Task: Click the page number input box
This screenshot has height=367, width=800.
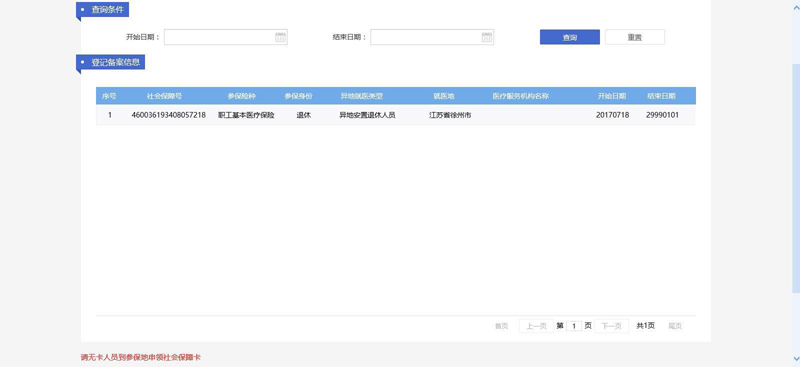Action: (x=574, y=326)
